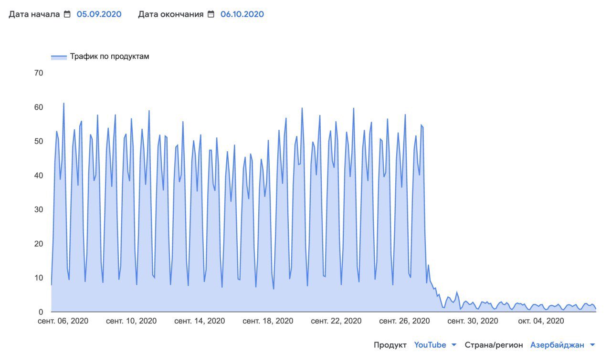Expand the Азербайджан region dropdown

563,345
